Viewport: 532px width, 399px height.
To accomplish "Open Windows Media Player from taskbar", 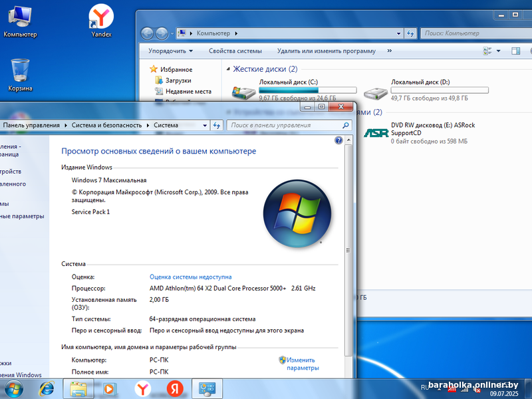I will [109, 389].
